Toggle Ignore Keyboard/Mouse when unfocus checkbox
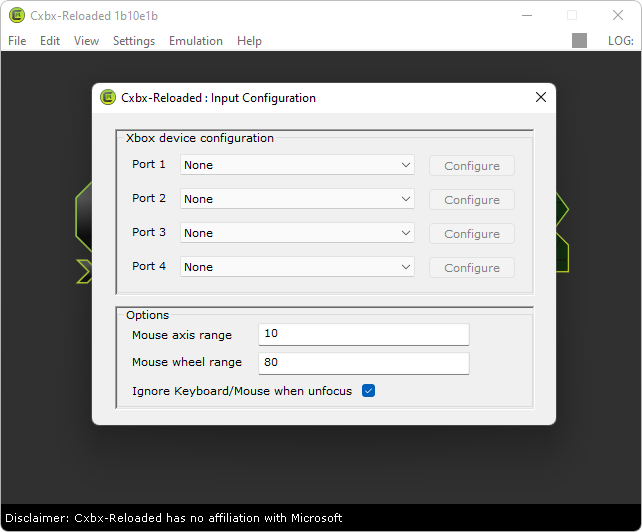 point(368,391)
